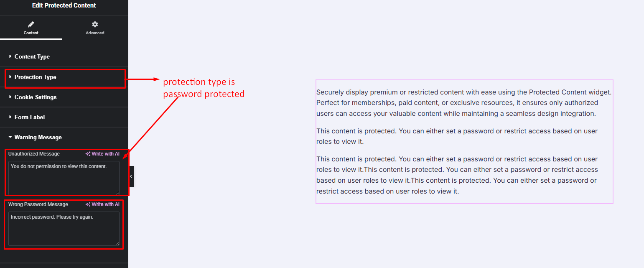
Task: Collapse the Warning Message section
Action: tap(38, 137)
